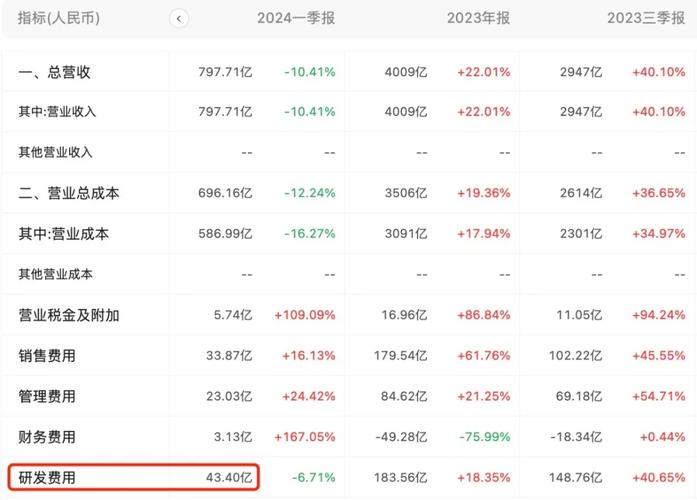This screenshot has height=500, width=697.
Task: Select the 2024一季报 column header
Action: [x=296, y=18]
